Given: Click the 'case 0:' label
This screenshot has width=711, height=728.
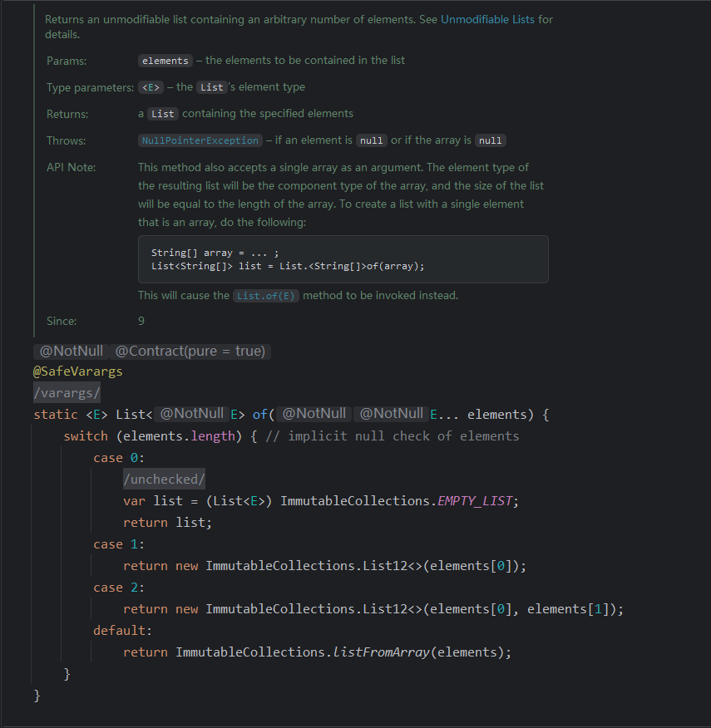Looking at the screenshot, I should 119,458.
